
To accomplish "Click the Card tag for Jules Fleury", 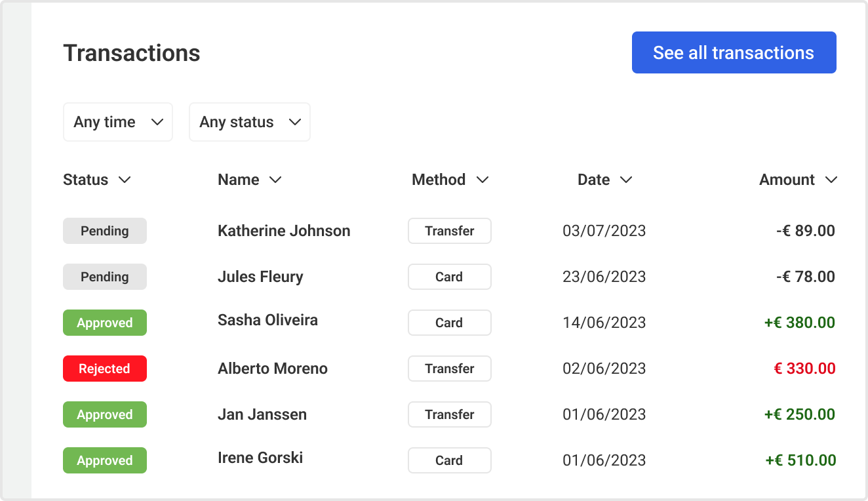I will pos(450,277).
